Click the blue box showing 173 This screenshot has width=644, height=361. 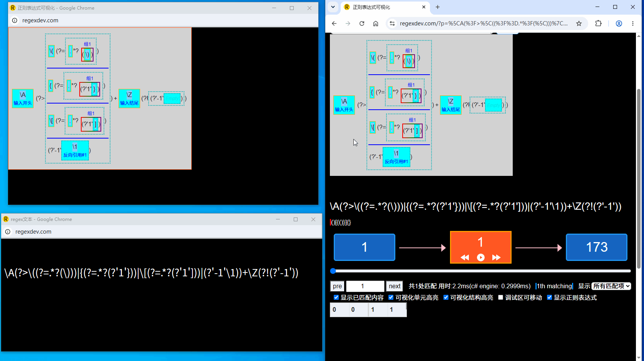coord(597,247)
